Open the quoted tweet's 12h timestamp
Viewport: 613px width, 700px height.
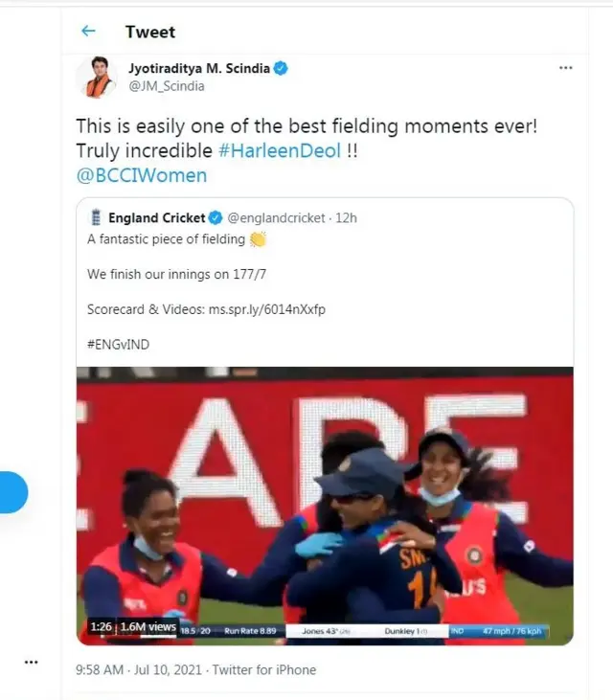tap(346, 218)
